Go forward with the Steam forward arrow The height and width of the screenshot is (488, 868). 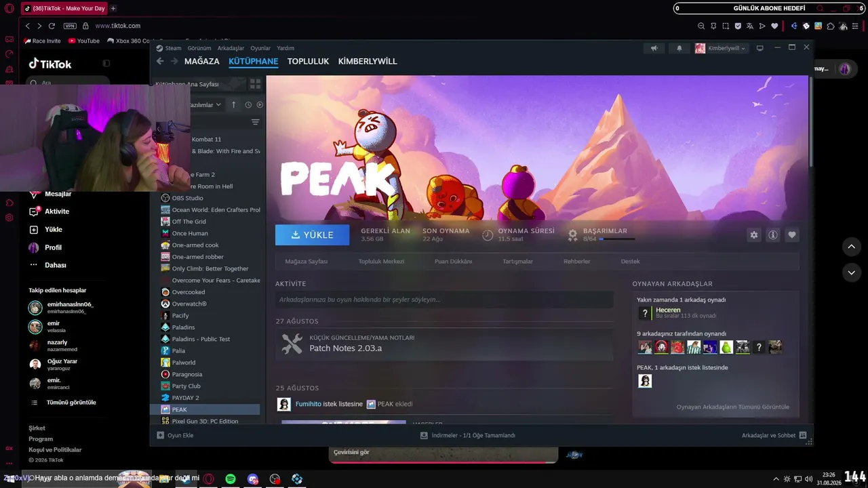[x=174, y=61]
